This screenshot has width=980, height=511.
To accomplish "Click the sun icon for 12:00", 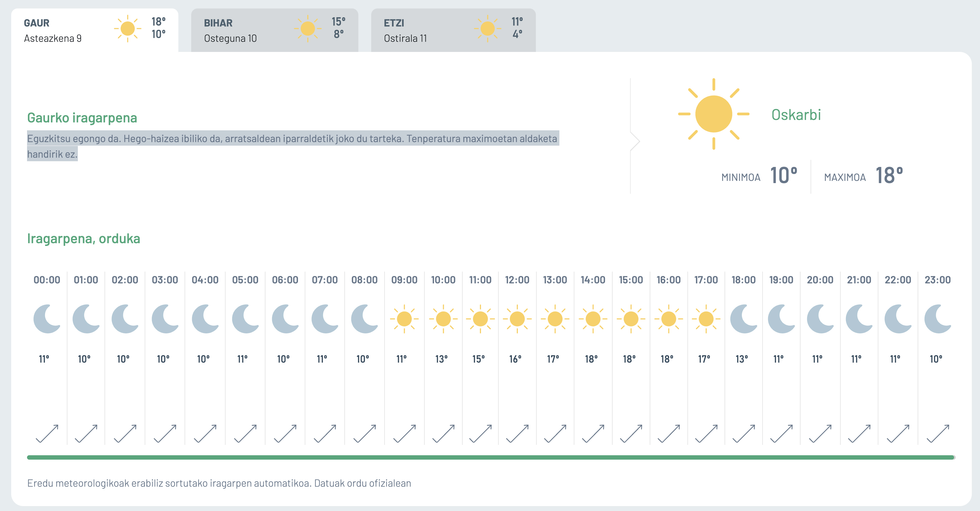I will click(x=517, y=319).
